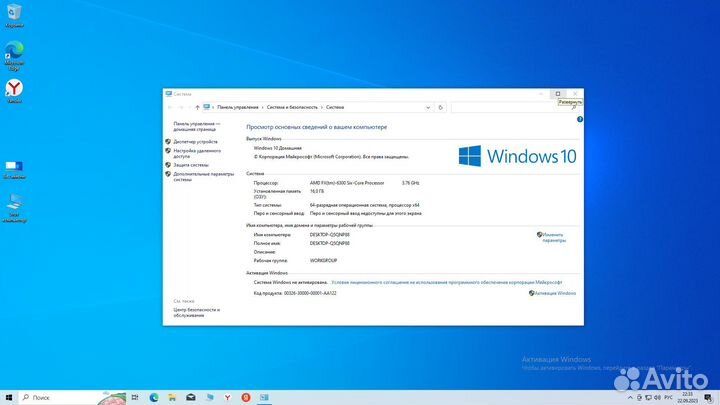The height and width of the screenshot is (405, 720).
Task: Click the red round taskbar icon
Action: coord(246,397)
